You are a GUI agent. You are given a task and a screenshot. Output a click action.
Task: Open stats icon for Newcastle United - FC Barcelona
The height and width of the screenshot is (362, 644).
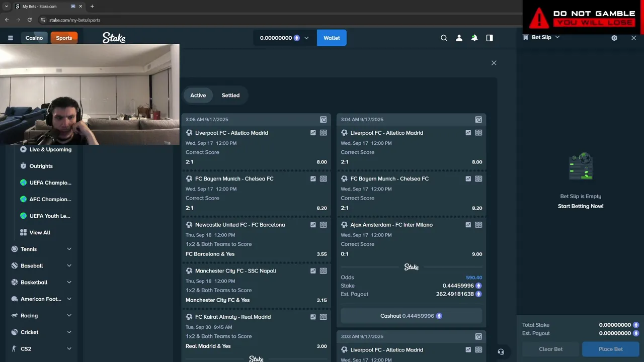point(313,225)
